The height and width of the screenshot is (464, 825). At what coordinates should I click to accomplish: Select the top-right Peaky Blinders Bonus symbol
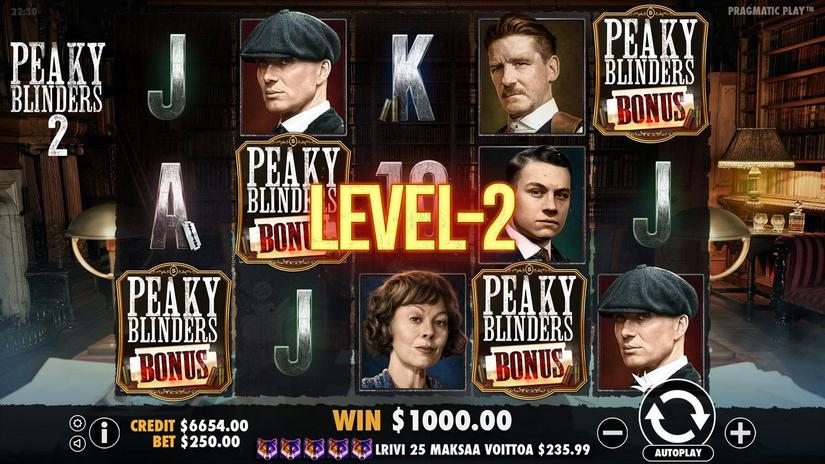650,74
